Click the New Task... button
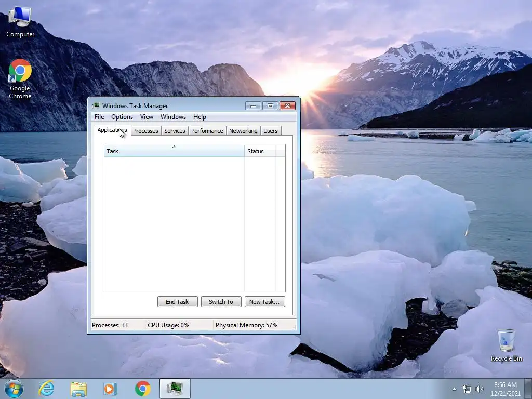This screenshot has height=399, width=532. point(264,302)
